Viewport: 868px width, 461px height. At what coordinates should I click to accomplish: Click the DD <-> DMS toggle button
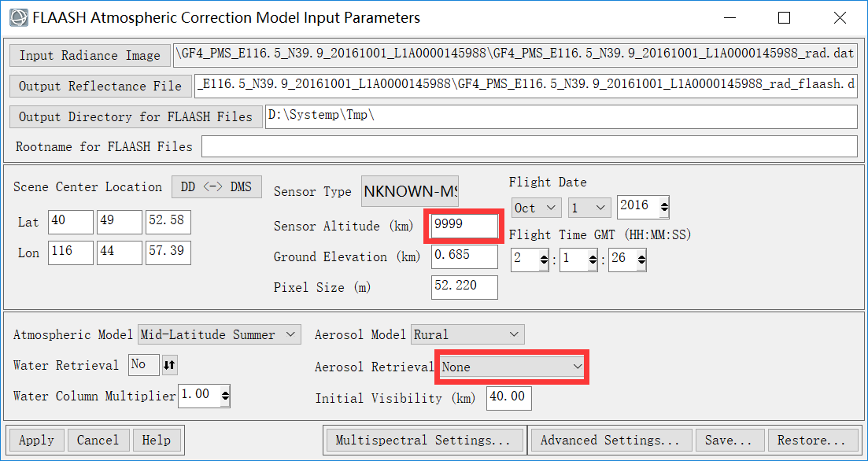click(216, 186)
